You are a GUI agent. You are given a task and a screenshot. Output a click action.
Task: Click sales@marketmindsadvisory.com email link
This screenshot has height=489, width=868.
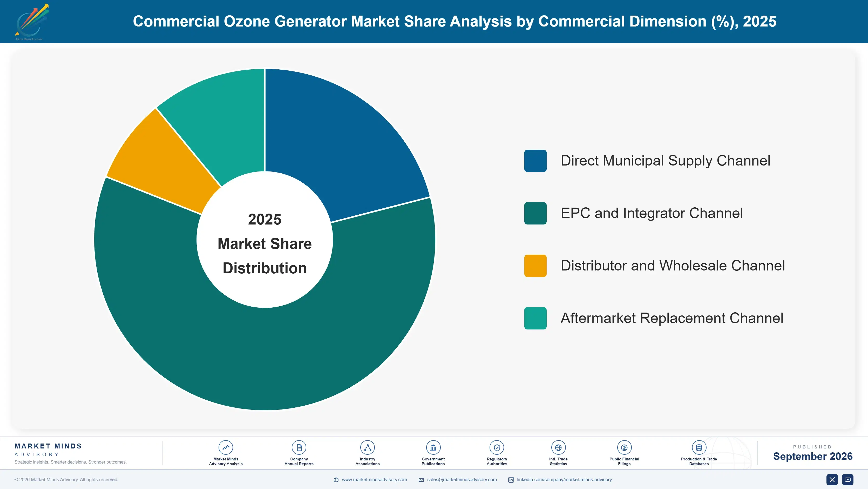(x=462, y=480)
